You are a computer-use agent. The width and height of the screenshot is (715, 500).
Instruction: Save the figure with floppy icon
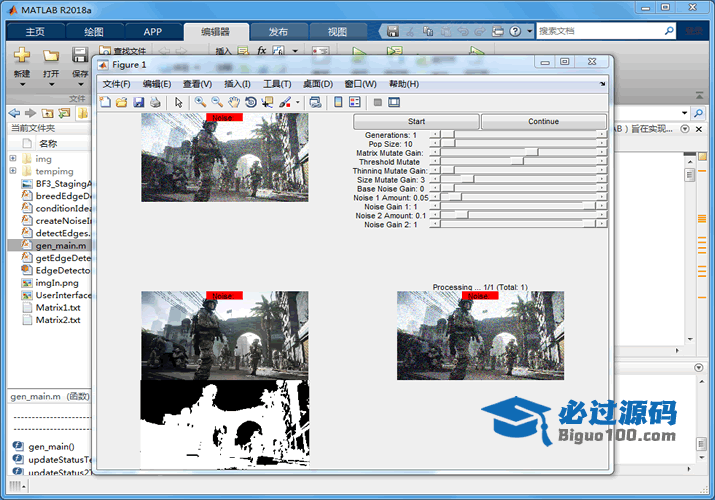(x=139, y=102)
